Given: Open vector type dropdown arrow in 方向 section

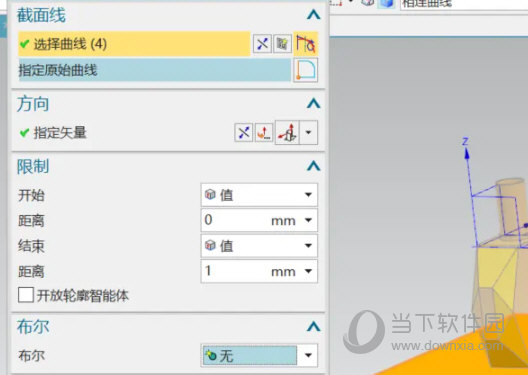Looking at the screenshot, I should coord(308,132).
